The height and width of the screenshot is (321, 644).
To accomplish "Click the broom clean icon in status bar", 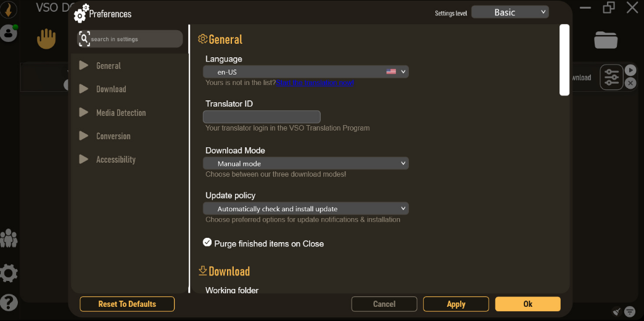I will [x=616, y=311].
